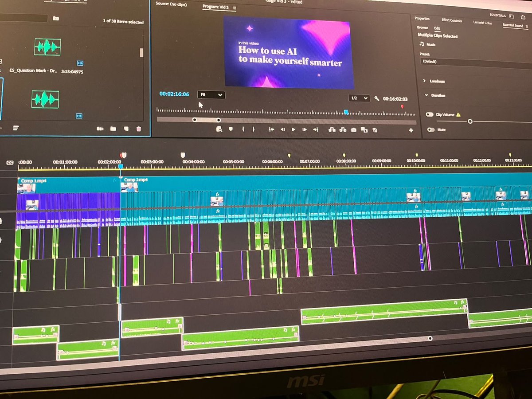Click the 00:16:02:03 duration timecode

[x=395, y=99]
